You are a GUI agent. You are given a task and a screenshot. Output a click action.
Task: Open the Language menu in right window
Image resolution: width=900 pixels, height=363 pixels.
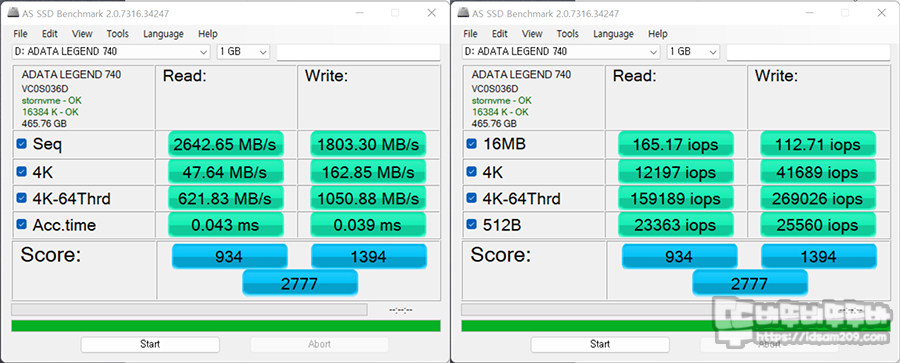click(x=614, y=34)
